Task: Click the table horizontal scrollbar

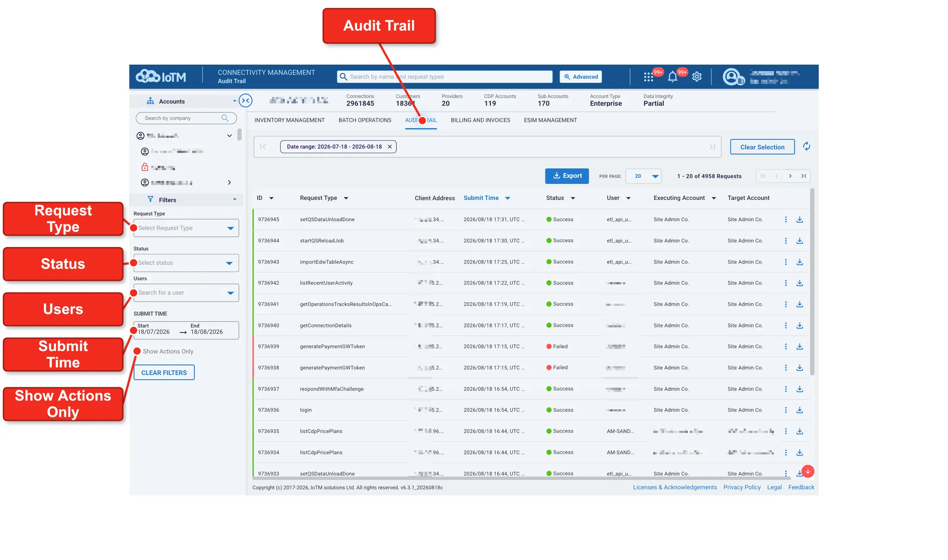Action: tap(521, 478)
